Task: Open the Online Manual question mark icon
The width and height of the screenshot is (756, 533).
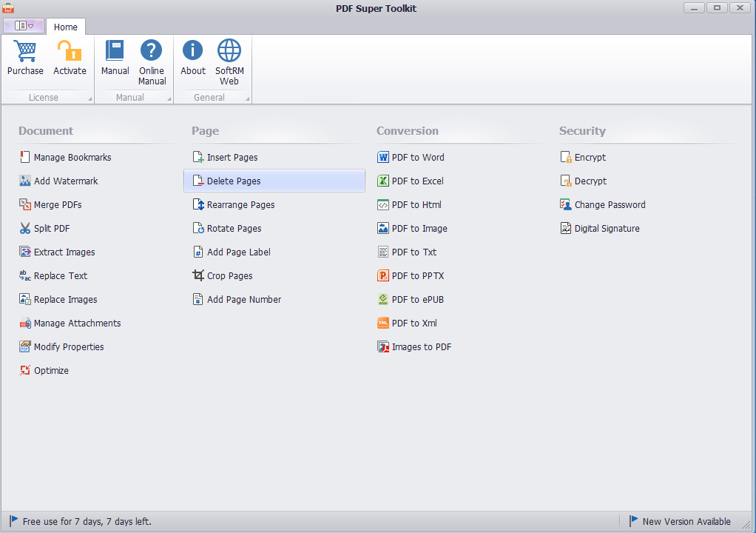Action: pos(152,50)
